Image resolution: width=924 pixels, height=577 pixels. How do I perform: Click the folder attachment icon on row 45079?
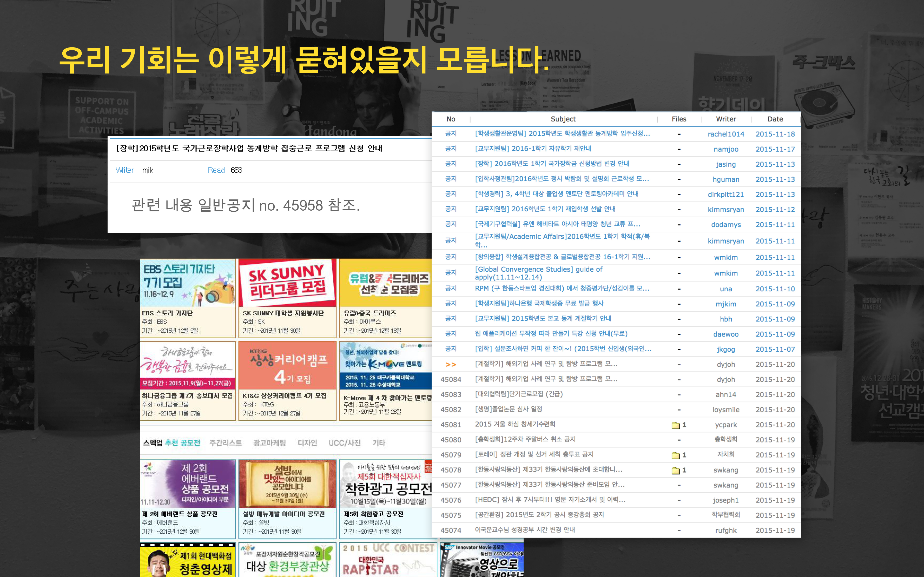point(675,455)
